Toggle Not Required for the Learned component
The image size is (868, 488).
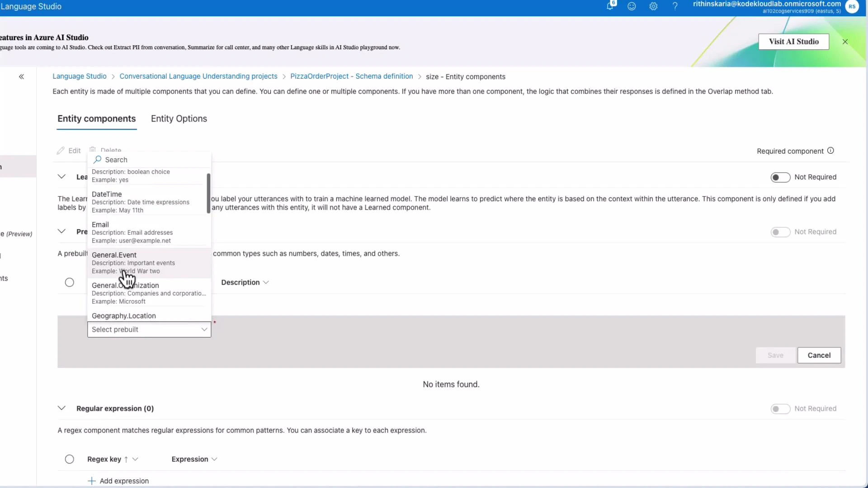[x=780, y=177]
